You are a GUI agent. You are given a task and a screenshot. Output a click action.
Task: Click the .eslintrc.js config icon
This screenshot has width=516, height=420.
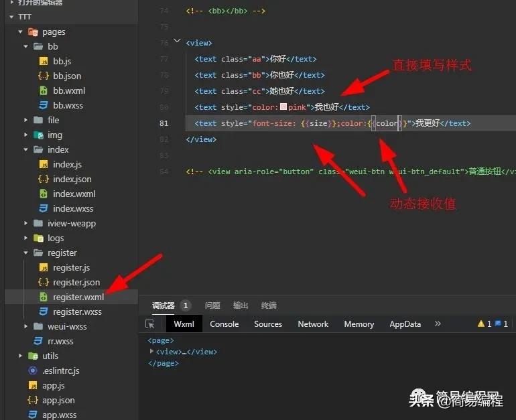pos(33,370)
